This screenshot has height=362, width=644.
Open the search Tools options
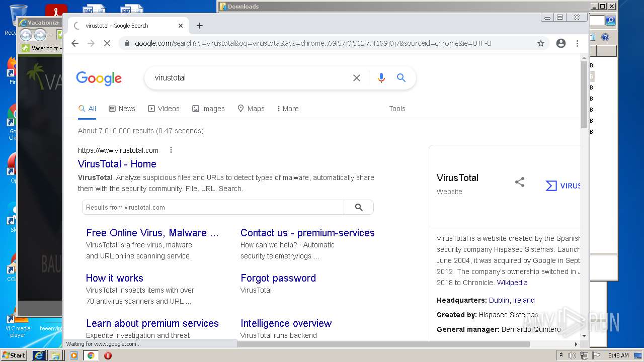click(397, 109)
